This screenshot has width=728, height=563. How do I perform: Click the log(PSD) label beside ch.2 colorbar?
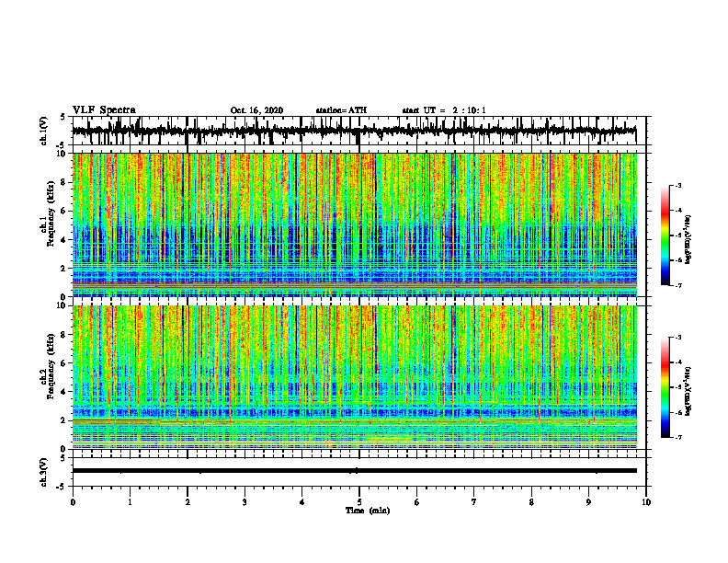pyautogui.click(x=688, y=391)
